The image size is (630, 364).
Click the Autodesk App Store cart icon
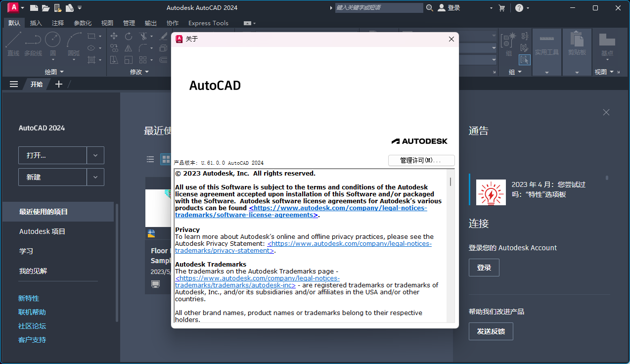(x=502, y=8)
